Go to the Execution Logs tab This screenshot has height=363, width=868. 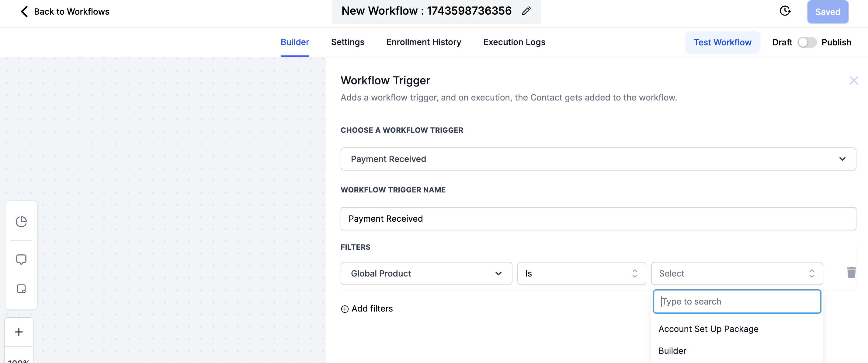tap(514, 42)
